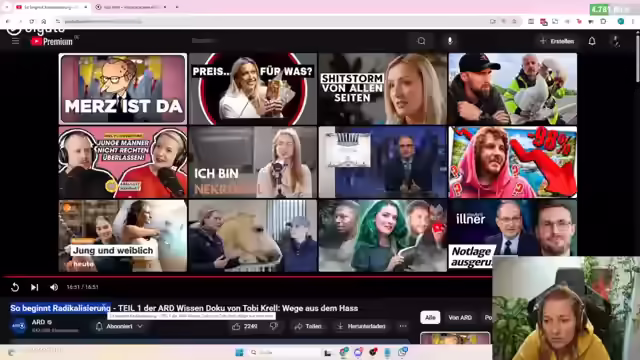Like the video with thumbs-up

[245, 326]
